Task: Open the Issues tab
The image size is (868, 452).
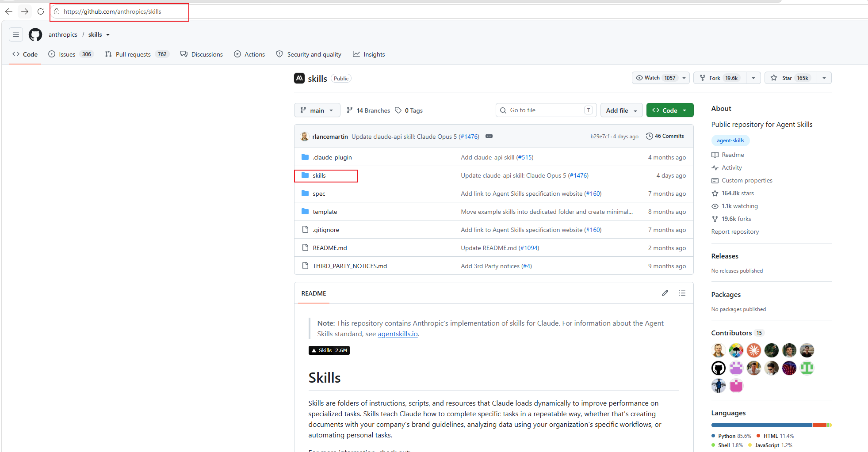Action: click(70, 54)
